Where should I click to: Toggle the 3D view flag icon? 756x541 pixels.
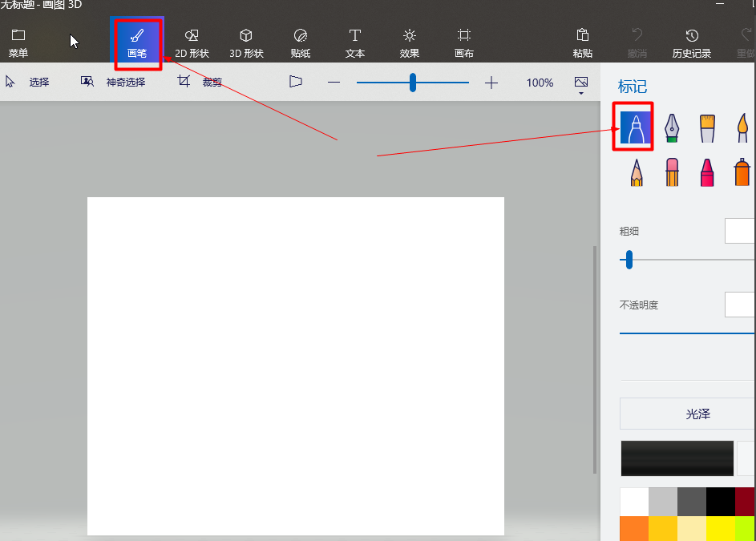tap(296, 82)
